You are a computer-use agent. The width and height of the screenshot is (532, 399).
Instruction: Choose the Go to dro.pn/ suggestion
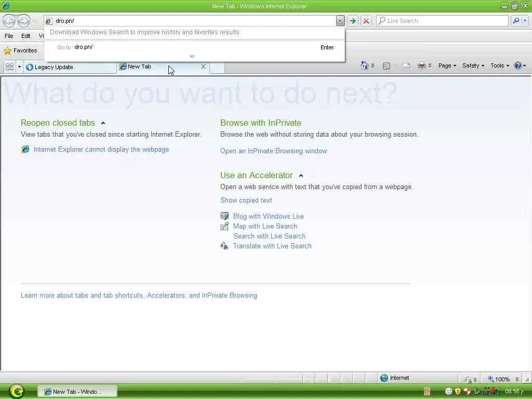coord(195,47)
